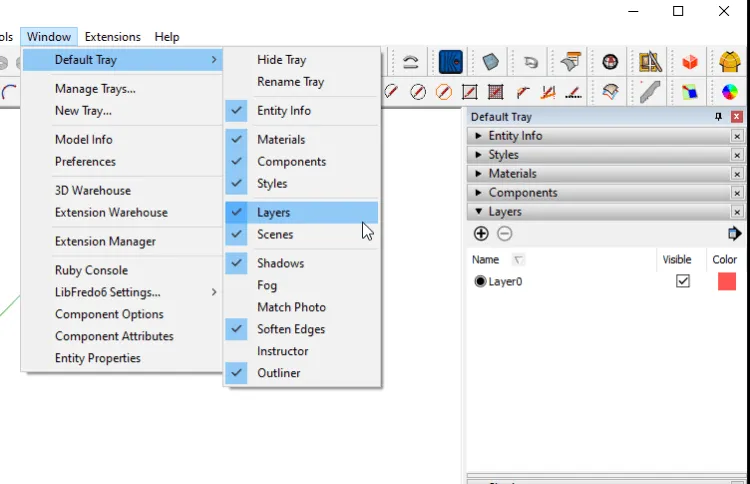
Task: Uncheck Shadows in the tray submenu
Action: [302, 263]
